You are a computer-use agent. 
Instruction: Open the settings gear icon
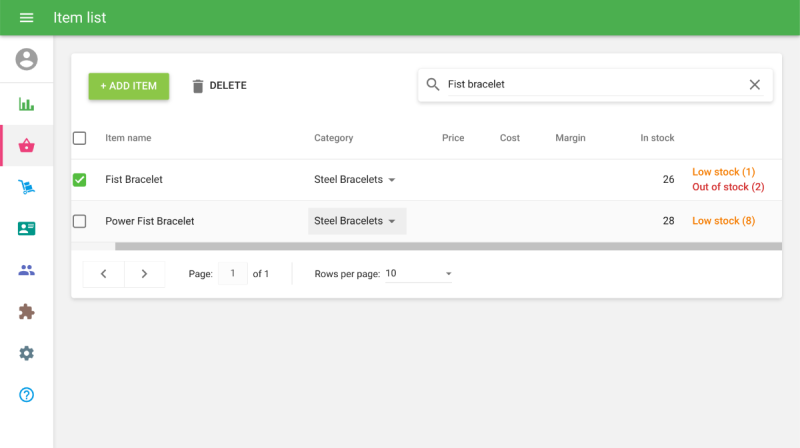27,353
